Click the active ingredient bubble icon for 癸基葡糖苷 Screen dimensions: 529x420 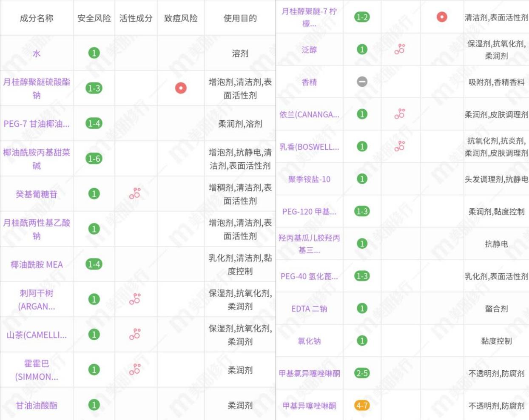point(135,193)
